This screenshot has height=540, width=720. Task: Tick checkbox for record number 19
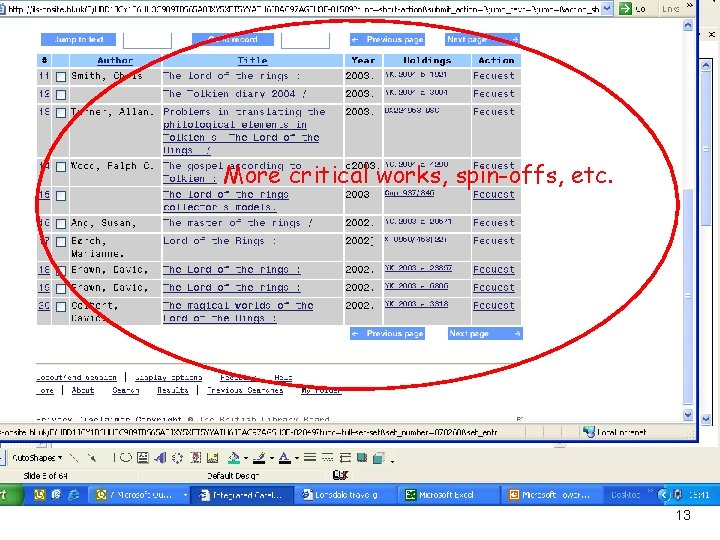pos(61,289)
